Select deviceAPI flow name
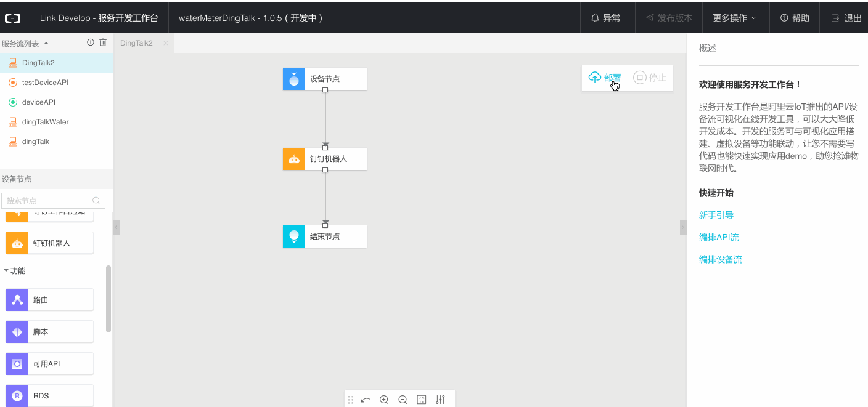The width and height of the screenshot is (868, 407). tap(39, 102)
